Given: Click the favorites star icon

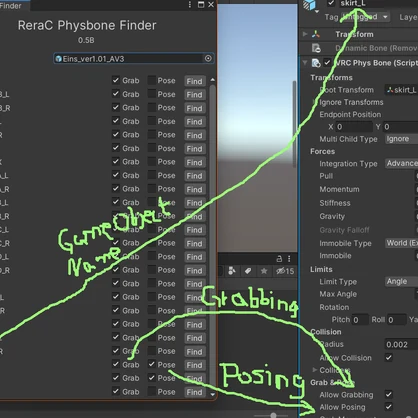Looking at the screenshot, I should (x=264, y=271).
